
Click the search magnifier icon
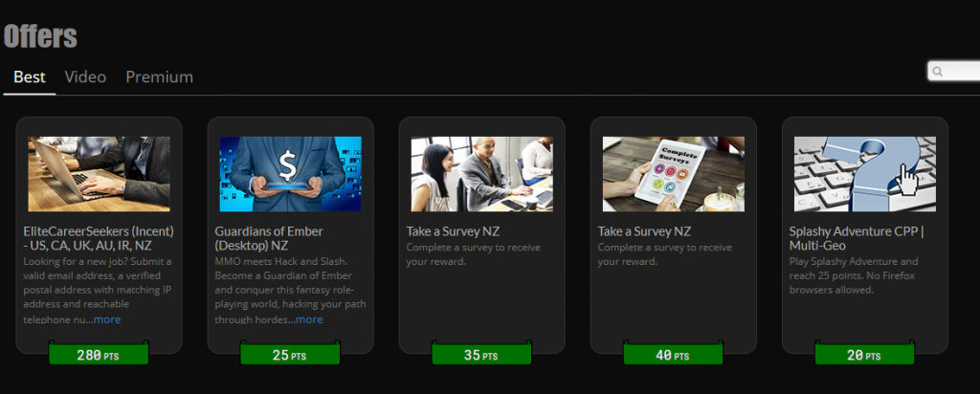(x=937, y=72)
